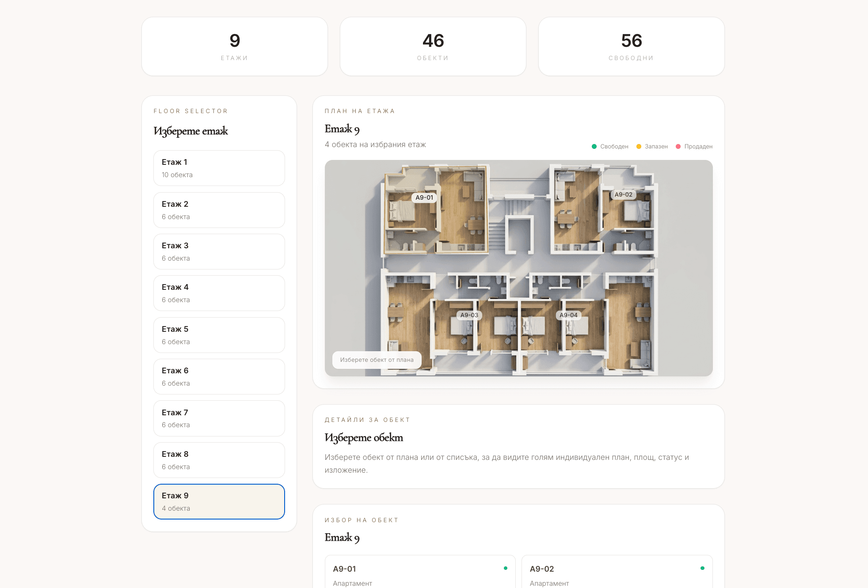Click the 'ИЗБОР НА ОБЕКТ' section label
The image size is (868, 588).
pos(362,520)
